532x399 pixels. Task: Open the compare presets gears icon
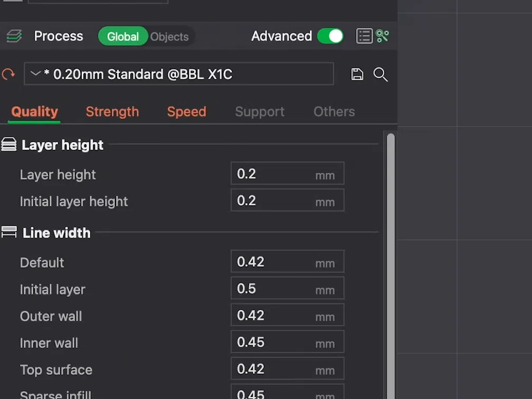(382, 36)
